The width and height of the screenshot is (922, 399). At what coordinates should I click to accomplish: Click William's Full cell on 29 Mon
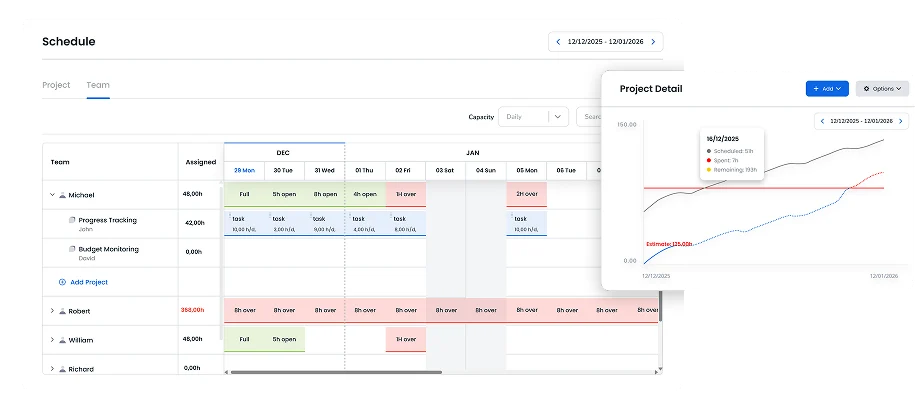click(244, 339)
